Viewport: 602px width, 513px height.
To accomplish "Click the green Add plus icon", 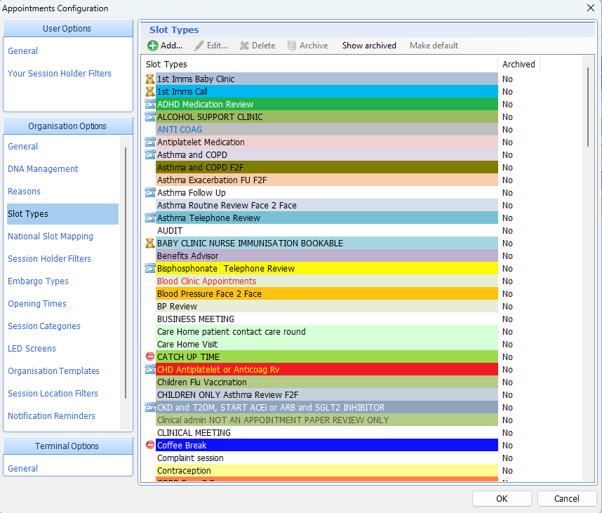I will coord(152,46).
